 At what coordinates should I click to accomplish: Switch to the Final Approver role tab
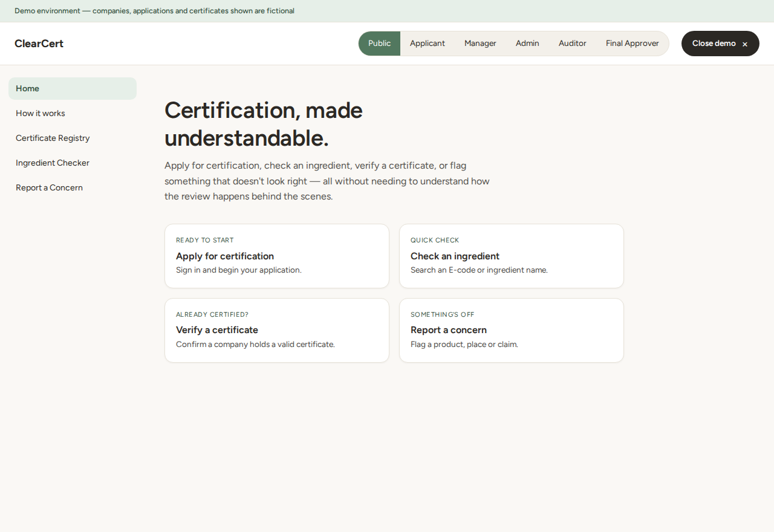click(x=633, y=44)
